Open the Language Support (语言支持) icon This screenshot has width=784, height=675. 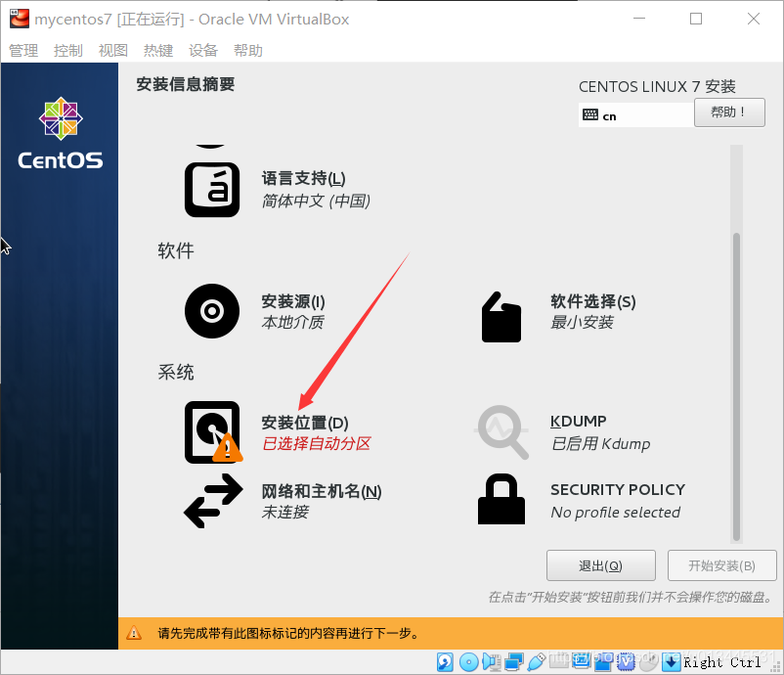pos(212,190)
